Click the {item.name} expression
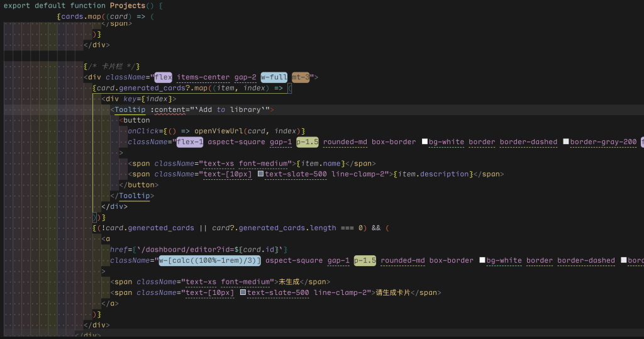The height and width of the screenshot is (339, 644). (x=320, y=164)
